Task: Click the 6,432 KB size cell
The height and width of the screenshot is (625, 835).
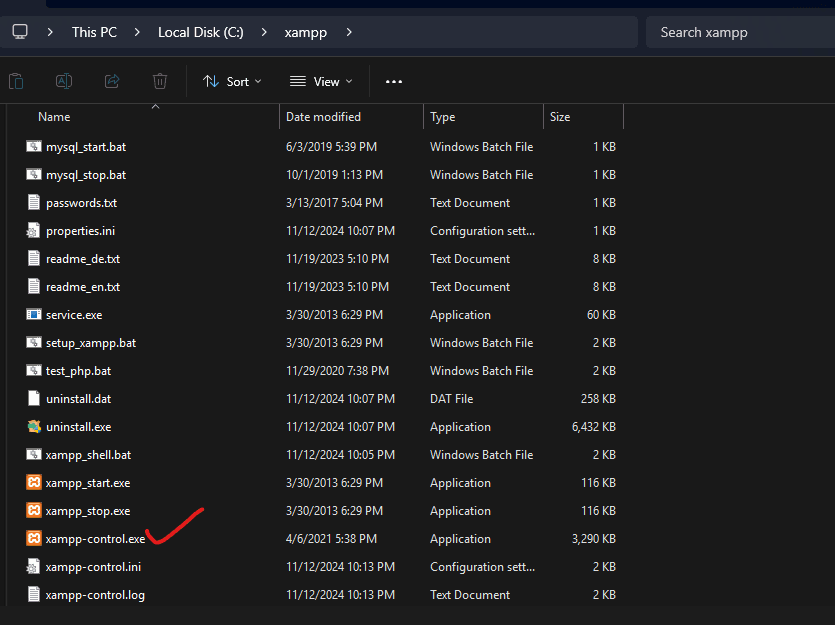Action: click(594, 427)
